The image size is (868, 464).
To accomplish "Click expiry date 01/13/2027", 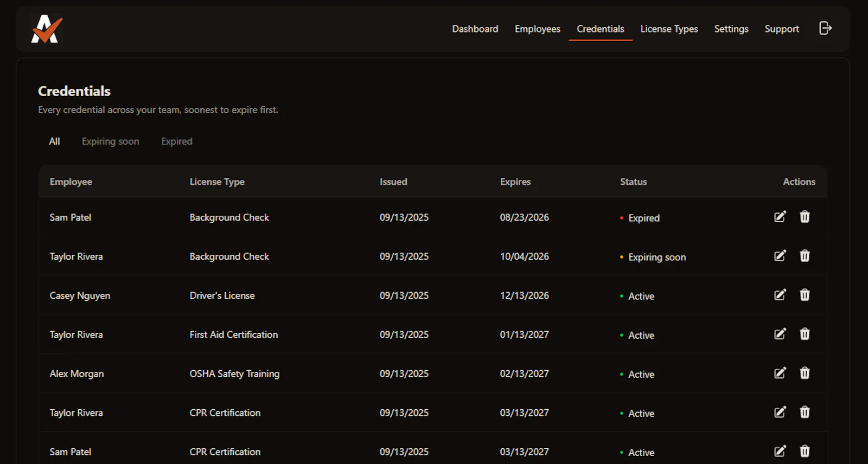I will click(524, 334).
